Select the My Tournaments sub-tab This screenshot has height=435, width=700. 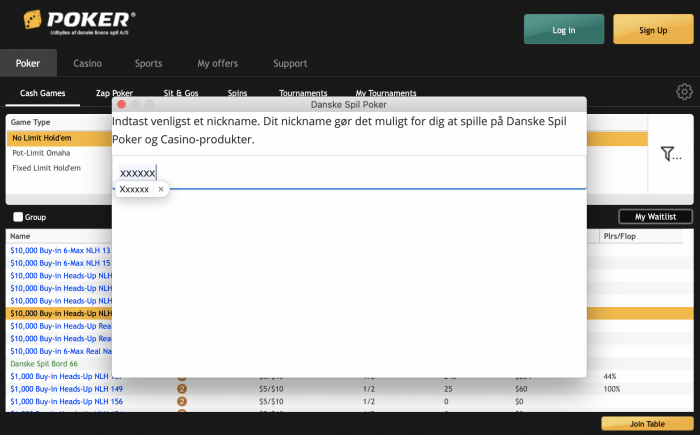pyautogui.click(x=386, y=93)
